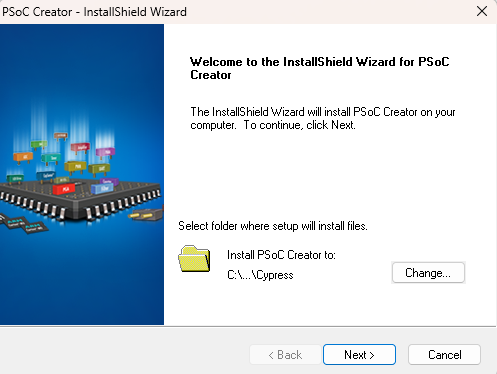Click the paragraph mentioning "click Next"

pos(323,118)
